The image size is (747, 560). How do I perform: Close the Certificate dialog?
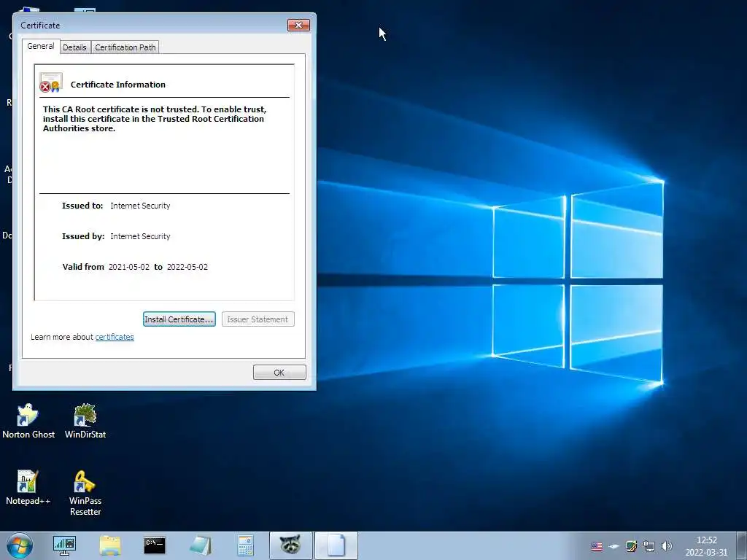pos(298,25)
